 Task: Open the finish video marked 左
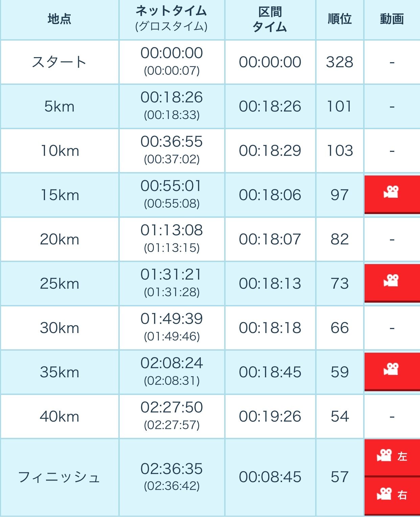392,458
